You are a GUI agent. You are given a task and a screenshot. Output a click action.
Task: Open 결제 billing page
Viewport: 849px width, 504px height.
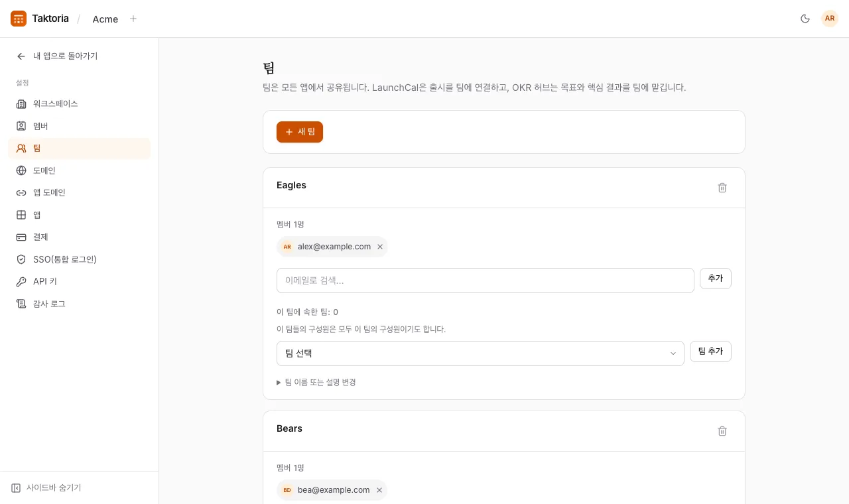[79, 237]
